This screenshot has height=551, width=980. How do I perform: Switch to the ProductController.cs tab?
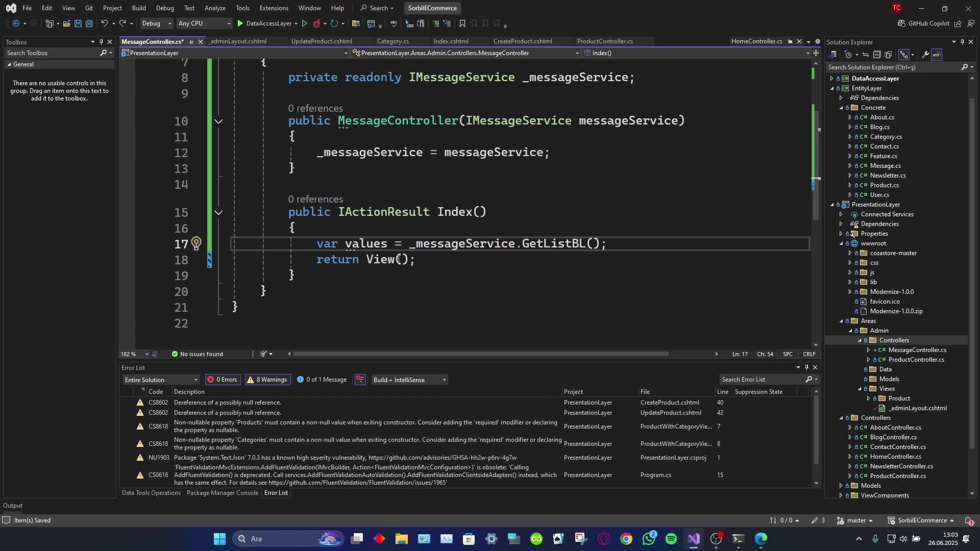[x=605, y=41]
